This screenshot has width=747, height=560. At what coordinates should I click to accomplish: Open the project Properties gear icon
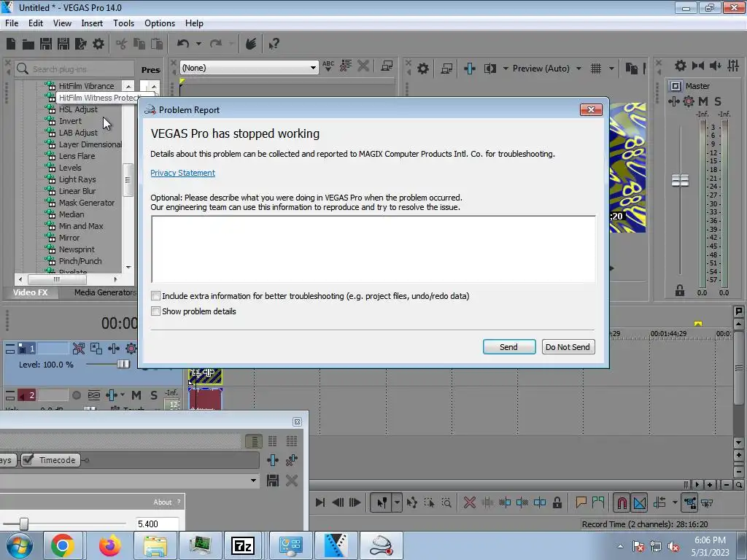(x=98, y=44)
